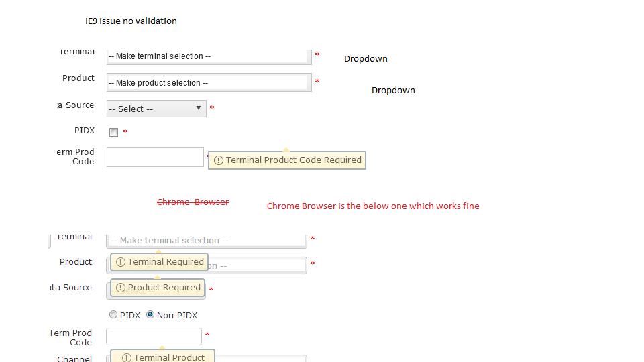This screenshot has width=644, height=362.
Task: Select the Non-PIDX radio button
Action: click(x=150, y=314)
